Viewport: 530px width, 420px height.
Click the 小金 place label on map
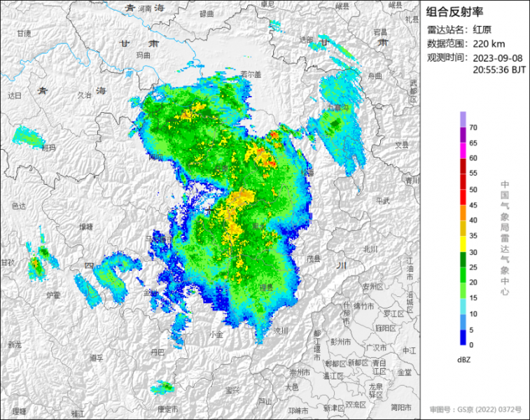coord(216,335)
